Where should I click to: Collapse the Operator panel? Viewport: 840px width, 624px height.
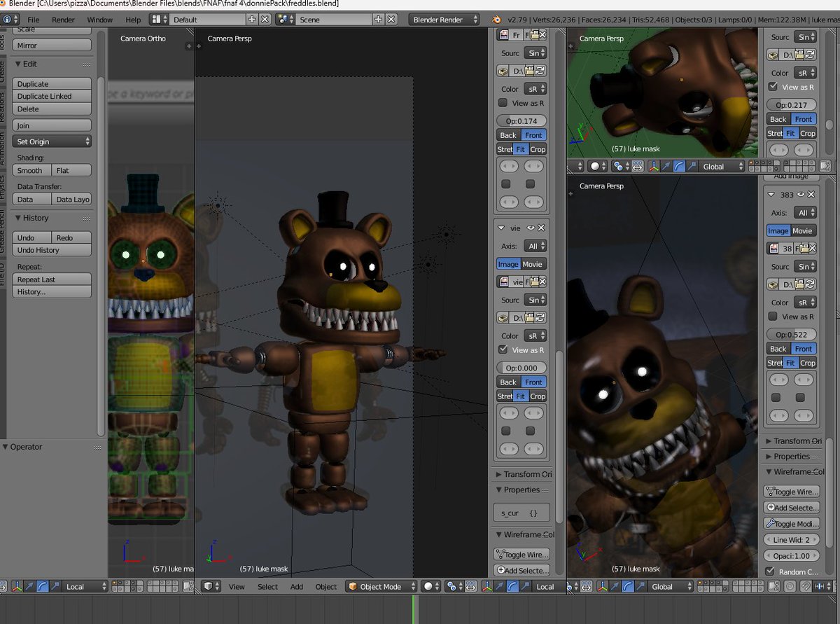click(6, 447)
